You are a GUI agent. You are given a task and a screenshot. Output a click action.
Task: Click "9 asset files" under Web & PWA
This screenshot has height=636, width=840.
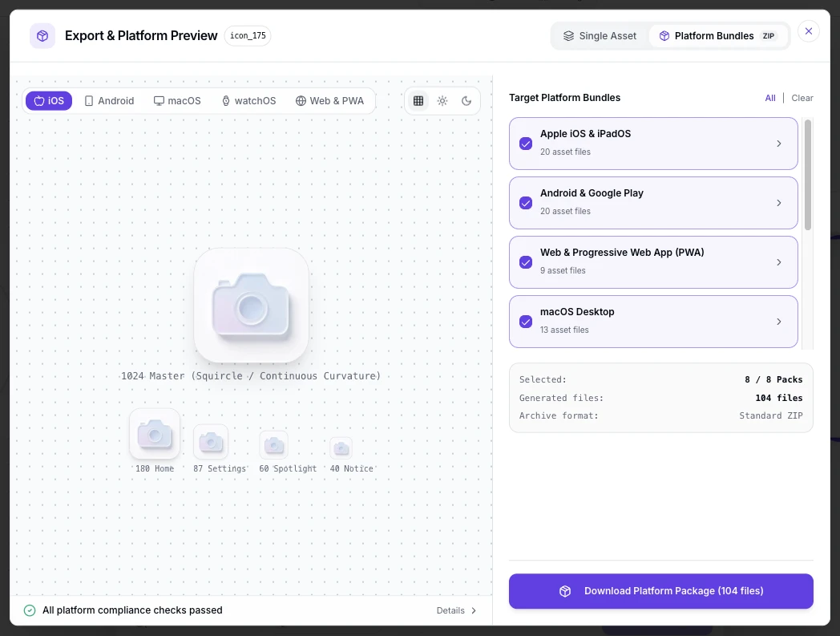tap(563, 270)
